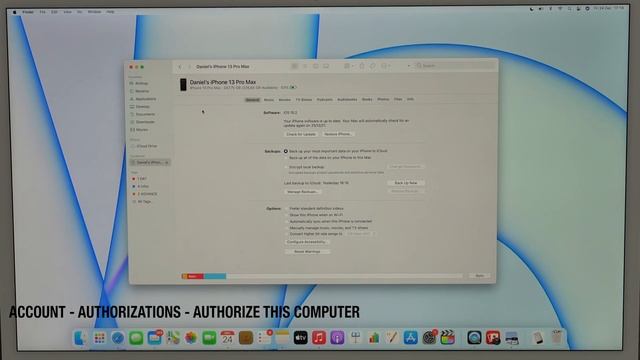This screenshot has width=640, height=360.
Task: Open Trash in the Dock
Action: [557, 338]
